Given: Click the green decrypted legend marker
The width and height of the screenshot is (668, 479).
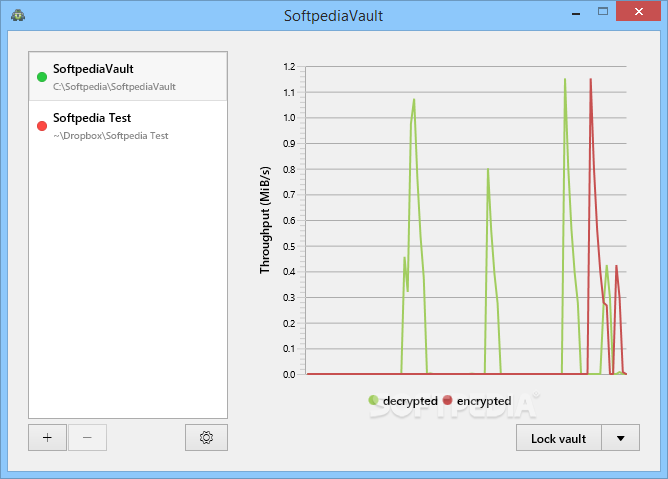Looking at the screenshot, I should tap(373, 400).
